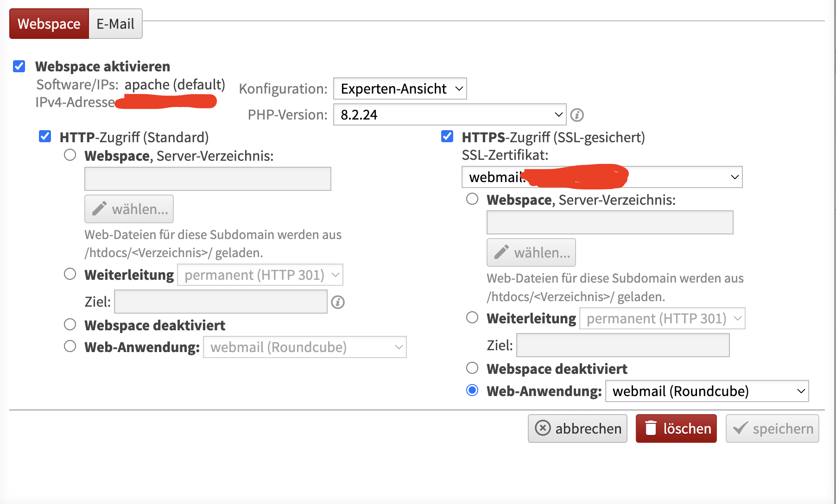The width and height of the screenshot is (836, 504).
Task: Uncheck the HTTPS-Zugriff (SSL-gesichert) checkbox
Action: [447, 137]
